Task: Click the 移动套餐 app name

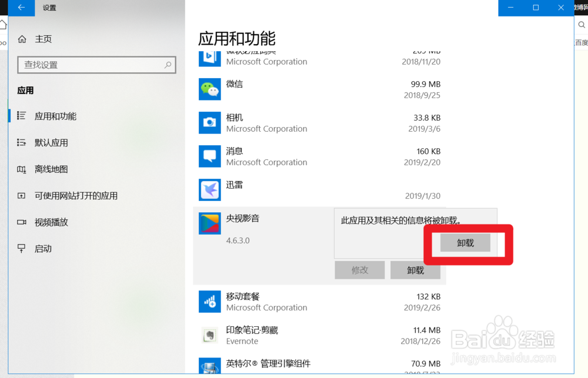Action: click(x=243, y=297)
